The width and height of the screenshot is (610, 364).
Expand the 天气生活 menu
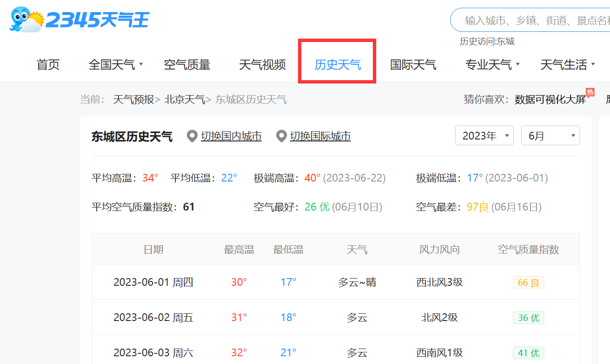pyautogui.click(x=568, y=65)
